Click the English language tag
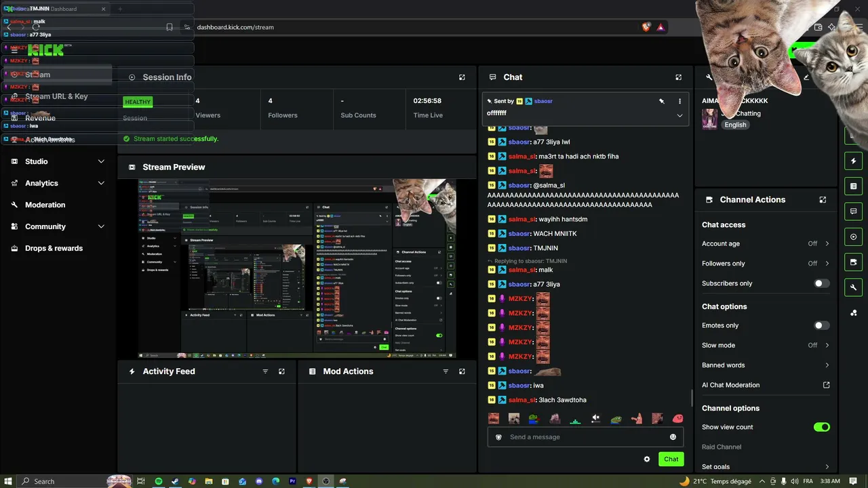The width and height of the screenshot is (868, 488). click(x=735, y=125)
